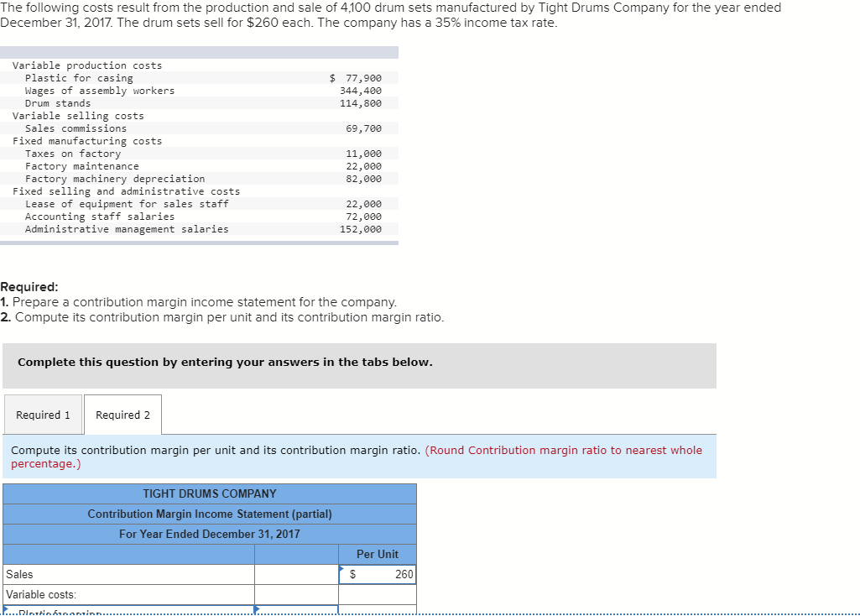Click the Per Unit column header
Viewport: 860px width, 616px height.
pos(378,554)
